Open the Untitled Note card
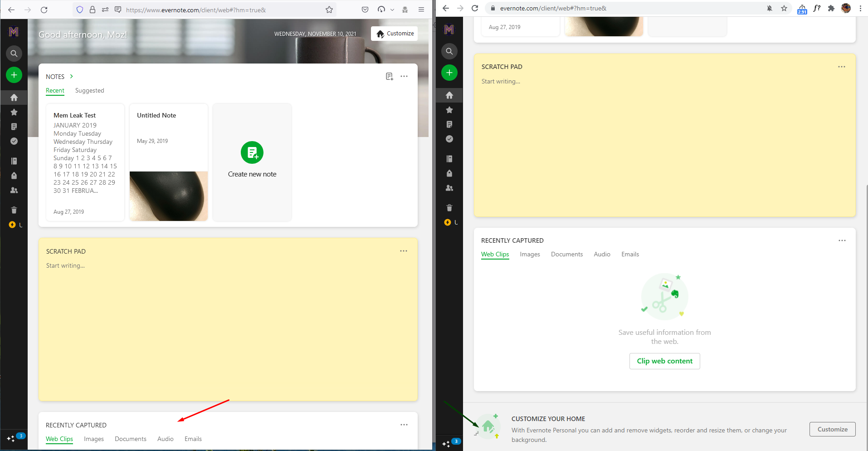This screenshot has height=451, width=868. tap(169, 162)
